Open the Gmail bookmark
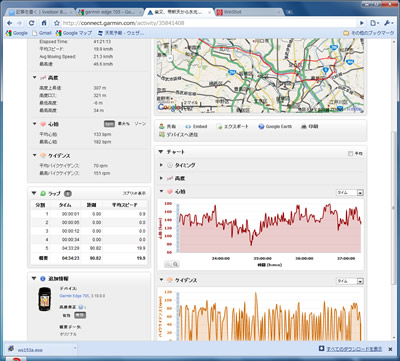This screenshot has width=400, height=361. (42, 33)
